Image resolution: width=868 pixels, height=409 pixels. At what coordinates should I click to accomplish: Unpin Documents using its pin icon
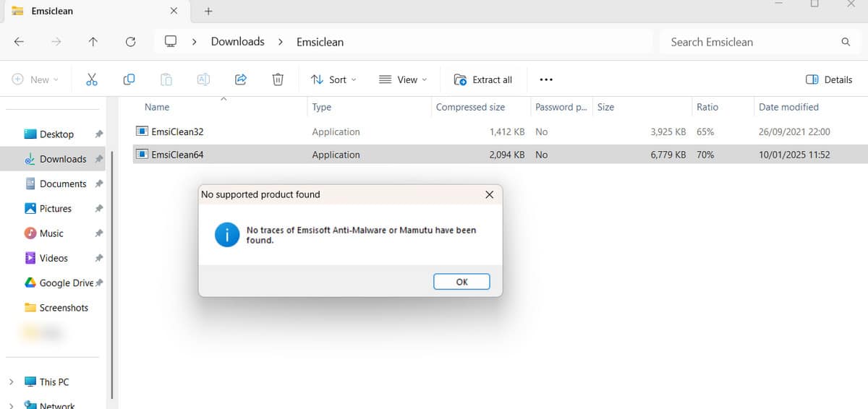point(99,184)
